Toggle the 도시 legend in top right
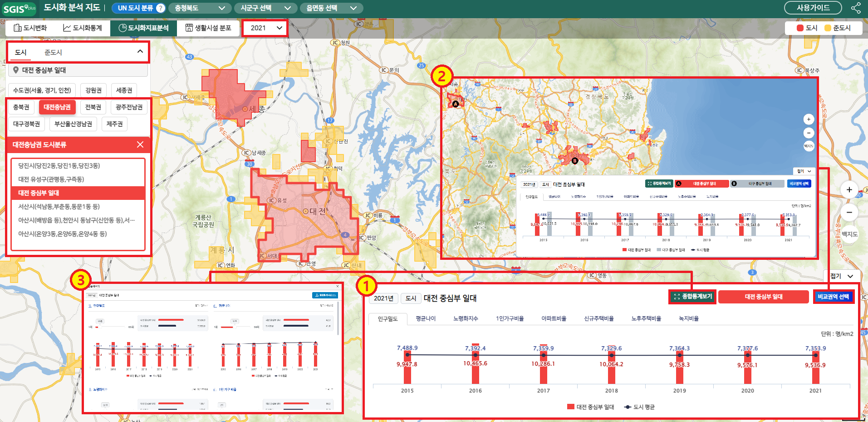Screen dimensions: 868x422 coord(800,28)
